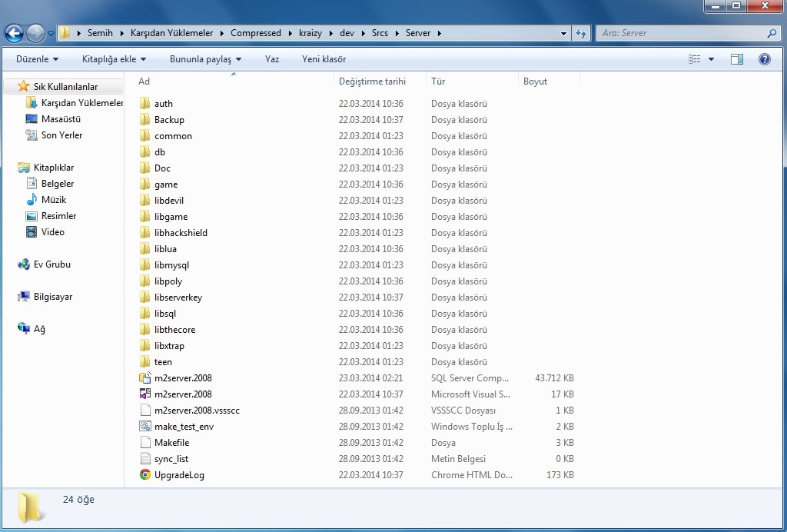The image size is (787, 532).
Task: Select Bilgisayar in sidebar
Action: [x=53, y=297]
